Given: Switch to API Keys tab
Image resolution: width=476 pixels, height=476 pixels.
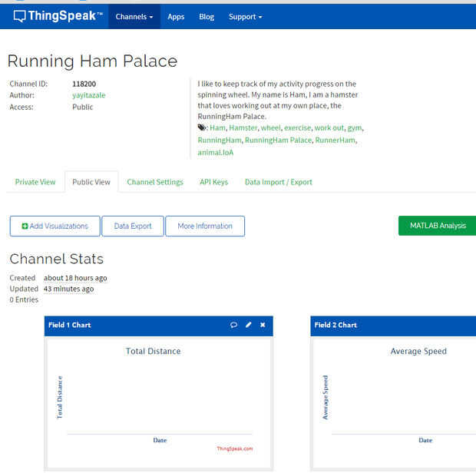Looking at the screenshot, I should (x=213, y=182).
